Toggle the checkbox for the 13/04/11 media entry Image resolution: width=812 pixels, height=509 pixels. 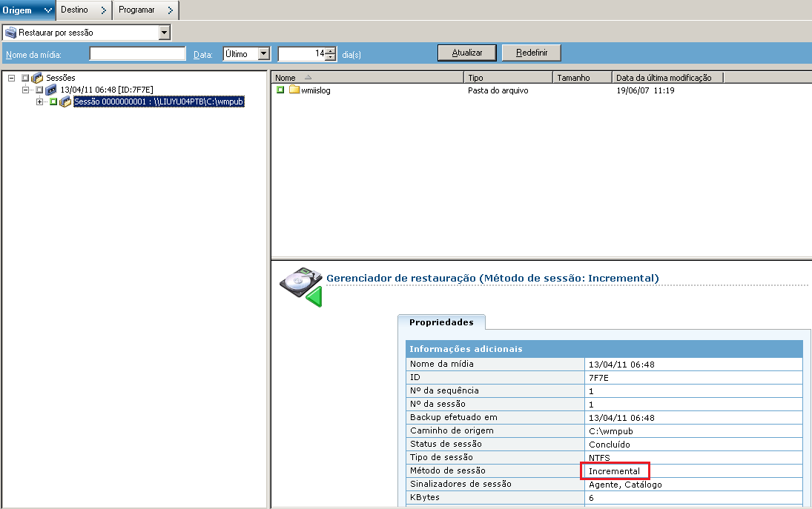click(x=38, y=90)
